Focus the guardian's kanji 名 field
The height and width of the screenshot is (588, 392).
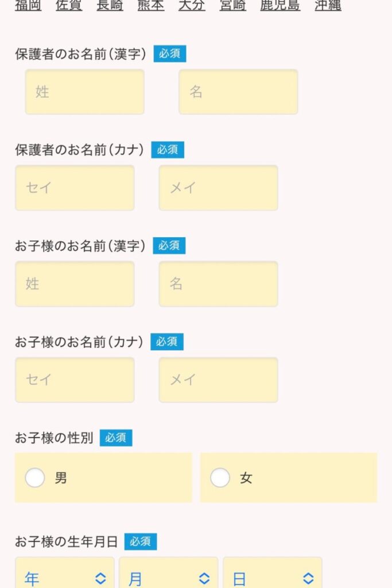point(238,92)
